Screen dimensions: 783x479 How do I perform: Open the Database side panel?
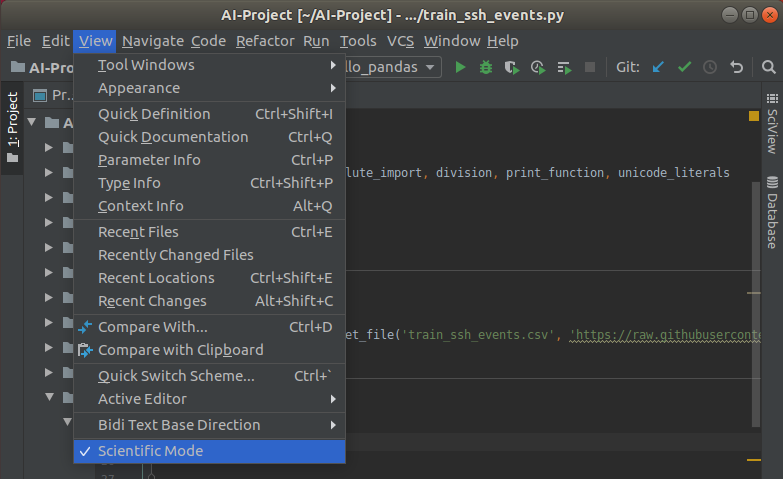click(x=771, y=212)
